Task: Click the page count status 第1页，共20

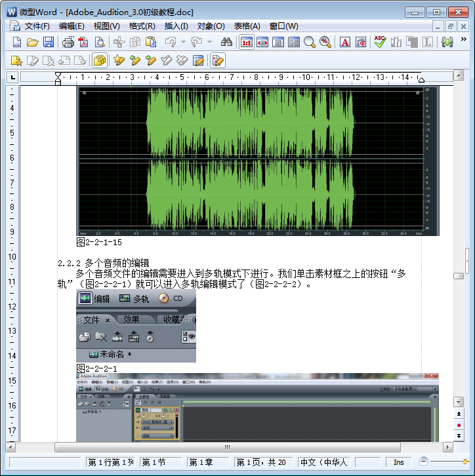Action: tap(263, 462)
